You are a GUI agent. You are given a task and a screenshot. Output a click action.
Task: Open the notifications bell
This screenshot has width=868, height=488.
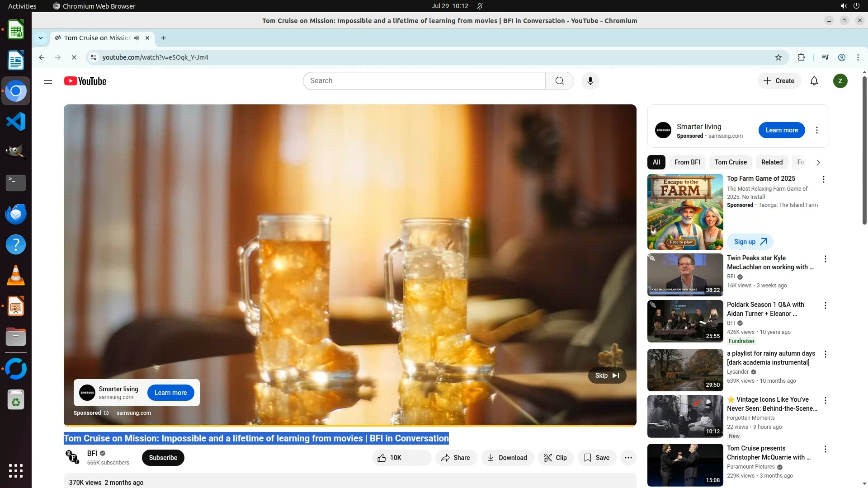814,81
